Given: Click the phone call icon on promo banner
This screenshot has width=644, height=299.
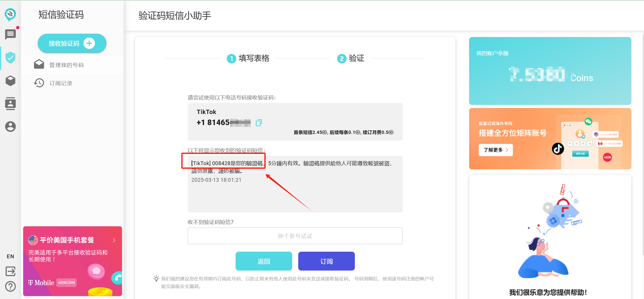Looking at the screenshot, I should point(117,278).
